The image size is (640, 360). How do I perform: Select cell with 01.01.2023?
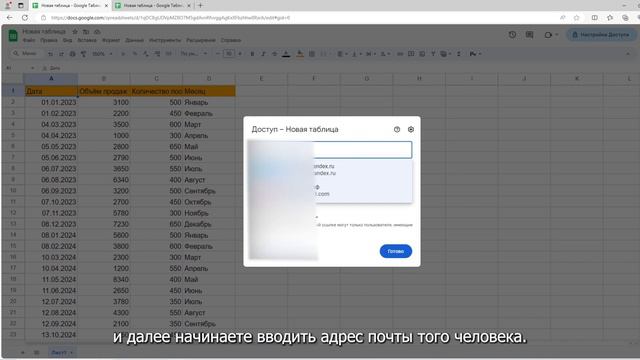[x=51, y=102]
